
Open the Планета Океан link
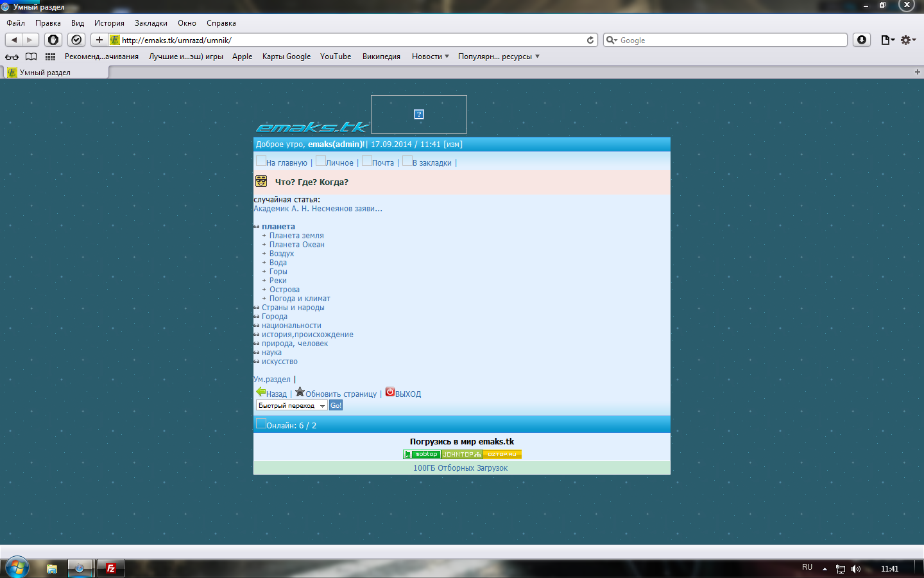(296, 245)
